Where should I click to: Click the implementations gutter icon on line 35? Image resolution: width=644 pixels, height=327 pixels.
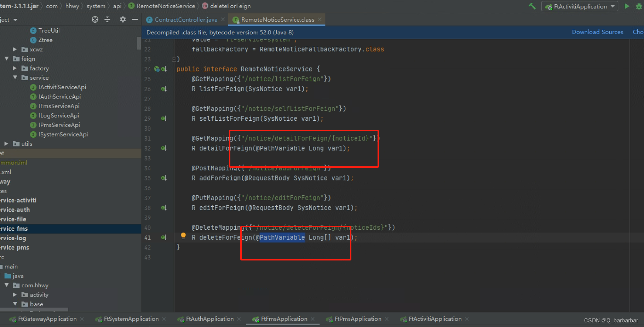[x=164, y=178]
